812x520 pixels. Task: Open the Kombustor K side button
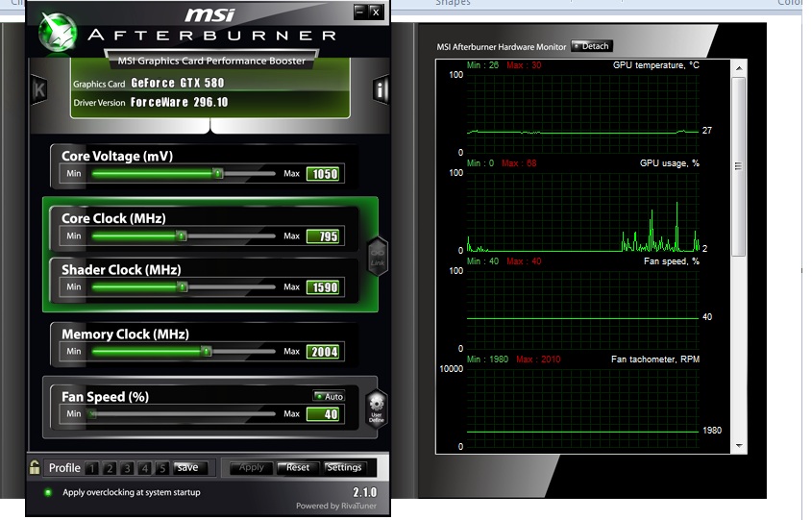(39, 90)
